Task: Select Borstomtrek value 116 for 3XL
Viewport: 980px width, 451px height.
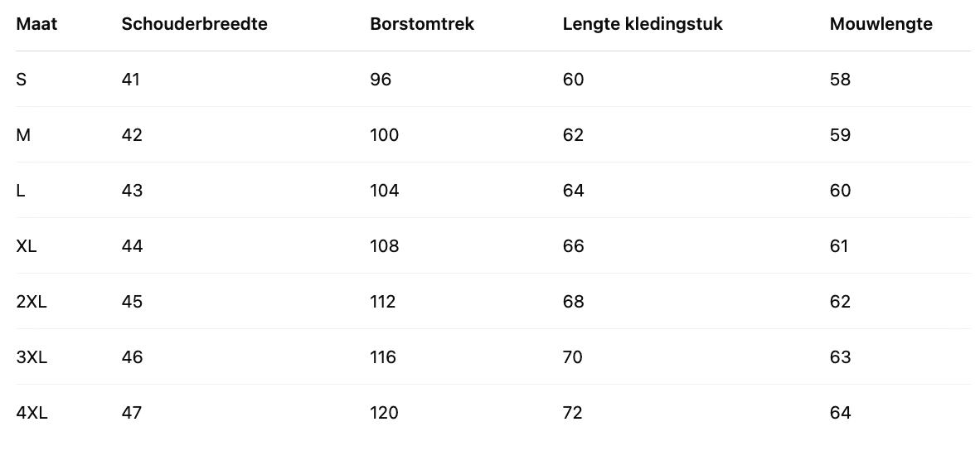Action: click(x=383, y=357)
